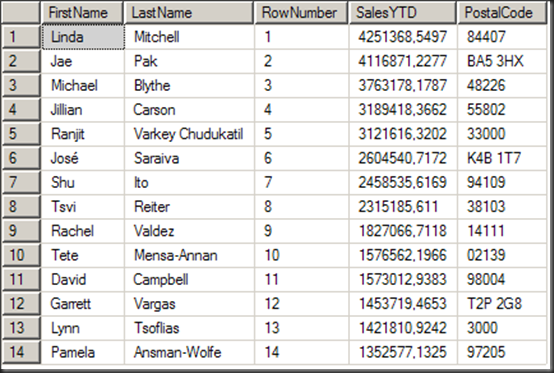Click the Linda first name cell
Screen dimensions: 554x373
click(83, 37)
